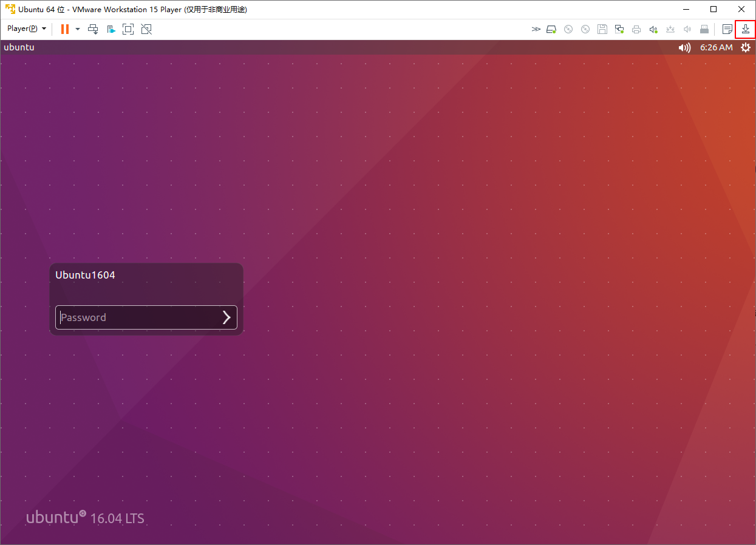The height and width of the screenshot is (545, 756).
Task: Click the CD/DVD drive icon beside floppy
Action: click(585, 29)
